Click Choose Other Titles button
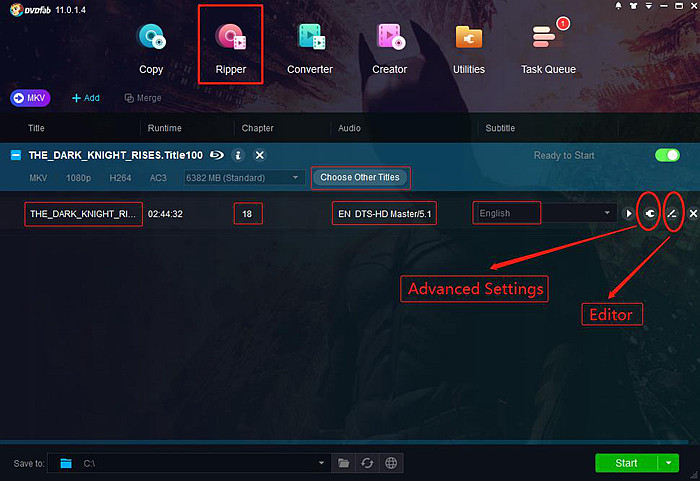Image resolution: width=700 pixels, height=481 pixels. (360, 177)
